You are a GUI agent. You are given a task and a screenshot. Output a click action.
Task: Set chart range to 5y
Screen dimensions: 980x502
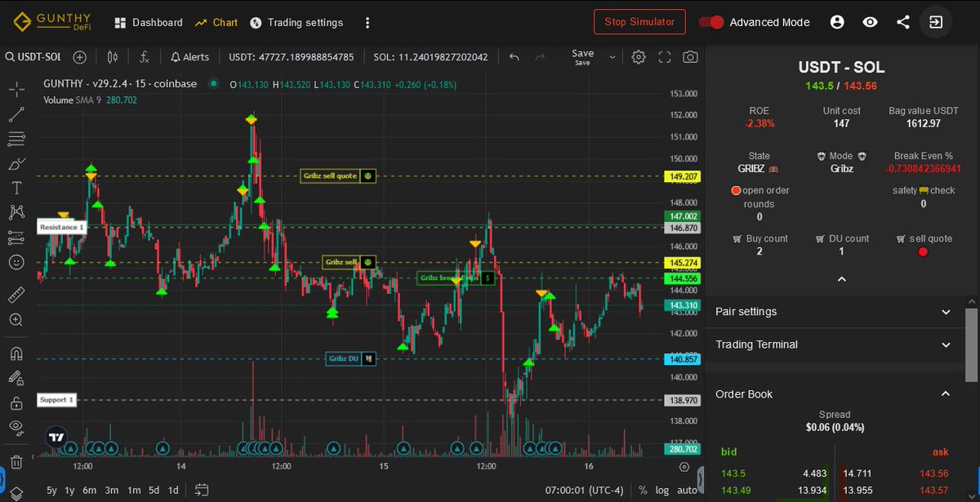(x=51, y=491)
